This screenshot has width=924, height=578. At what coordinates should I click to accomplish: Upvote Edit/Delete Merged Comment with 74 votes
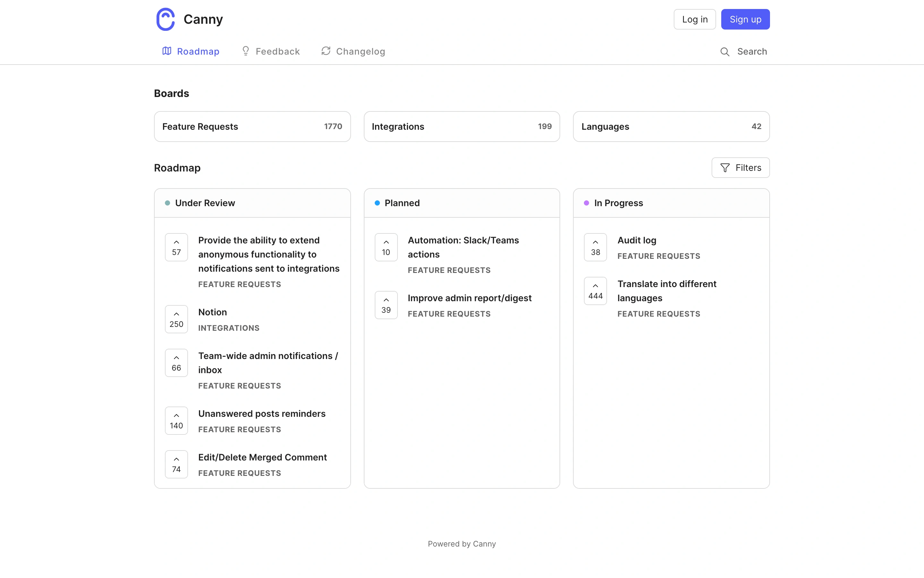pos(176,464)
